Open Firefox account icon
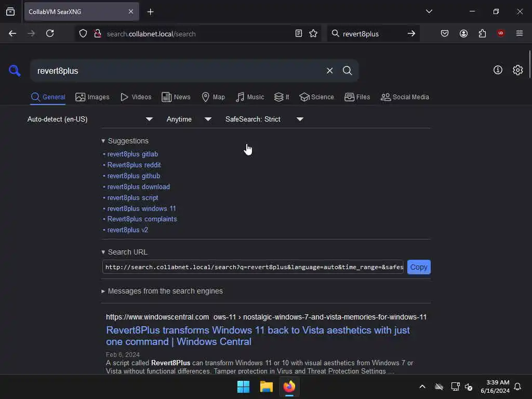532x399 pixels. click(463, 33)
